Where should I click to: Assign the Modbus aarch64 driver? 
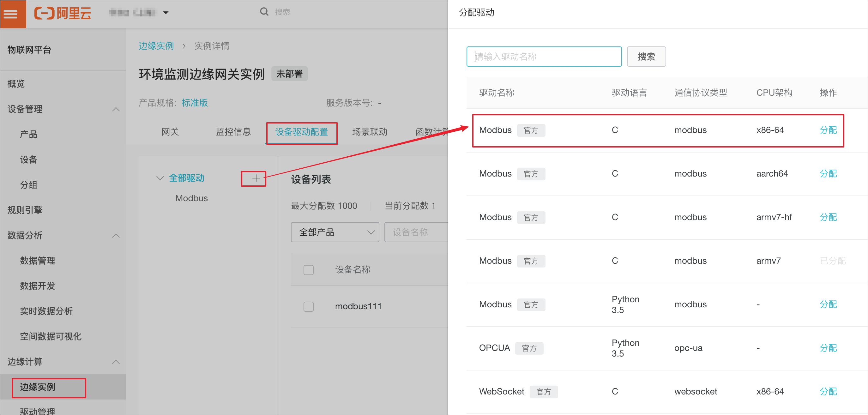coord(828,174)
